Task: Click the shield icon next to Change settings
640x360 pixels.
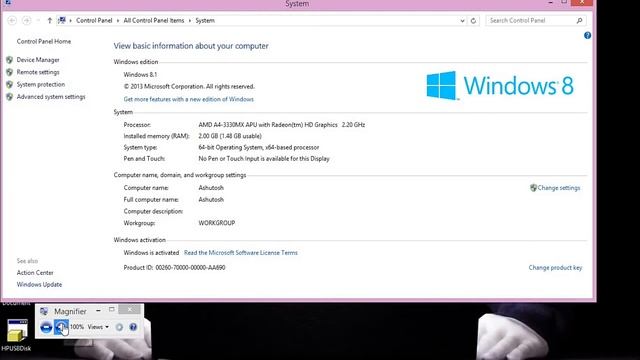Action: (533, 188)
